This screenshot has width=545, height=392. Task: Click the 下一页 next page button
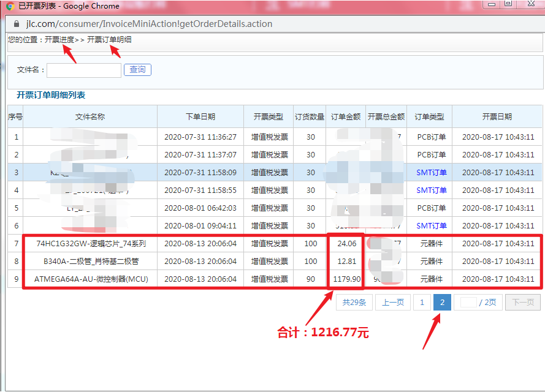coord(522,302)
